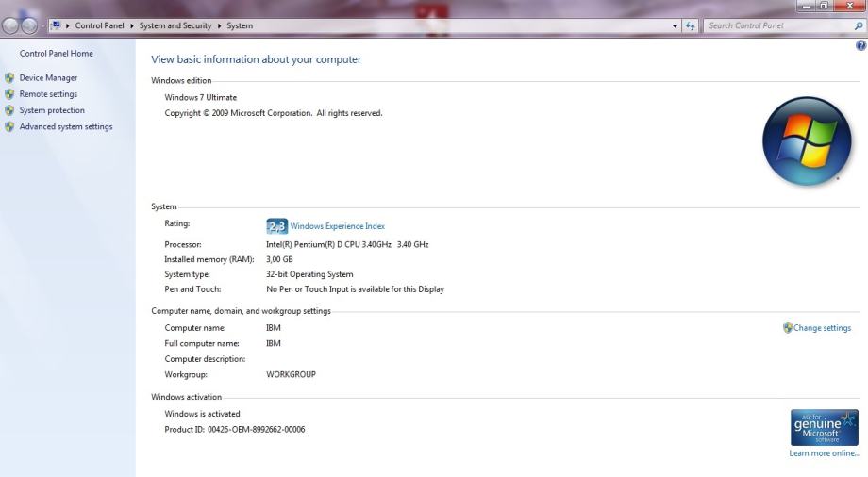
Task: Click View basic information about your computer heading
Action: pos(257,59)
